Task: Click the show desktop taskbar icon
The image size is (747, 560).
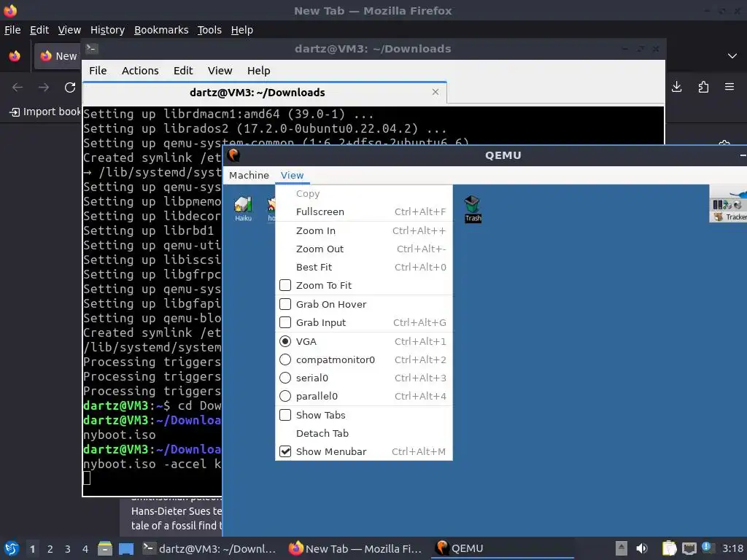Action: (126, 548)
